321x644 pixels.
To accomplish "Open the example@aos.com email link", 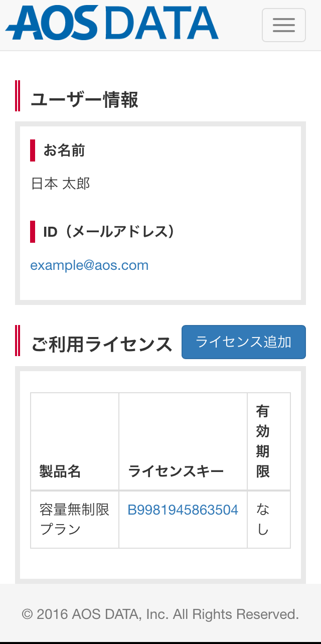I will 89,265.
